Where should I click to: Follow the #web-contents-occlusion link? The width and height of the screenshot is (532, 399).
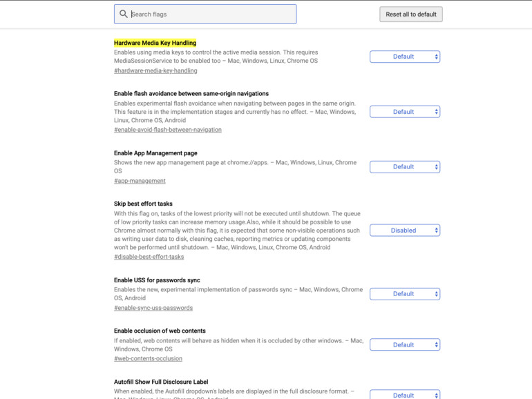coord(148,359)
